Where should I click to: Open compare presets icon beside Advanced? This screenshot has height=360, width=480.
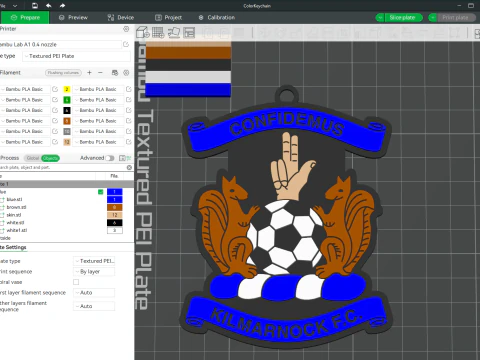click(125, 158)
